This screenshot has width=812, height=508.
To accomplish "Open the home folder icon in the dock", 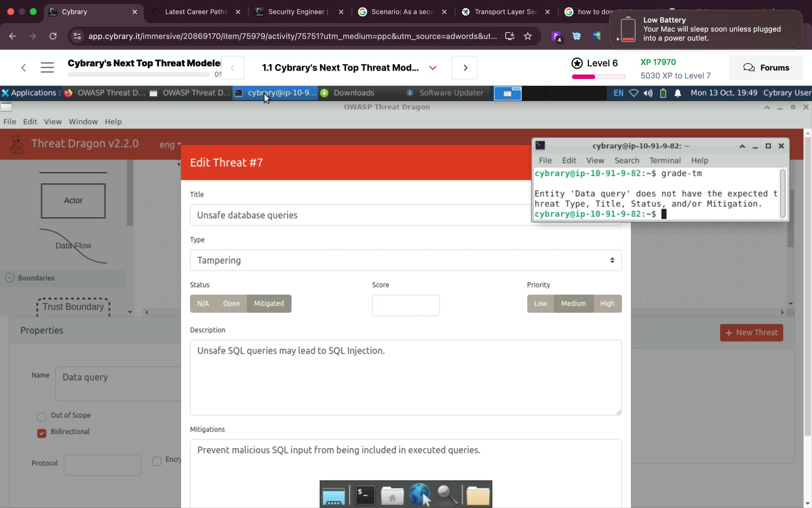I will [x=392, y=495].
